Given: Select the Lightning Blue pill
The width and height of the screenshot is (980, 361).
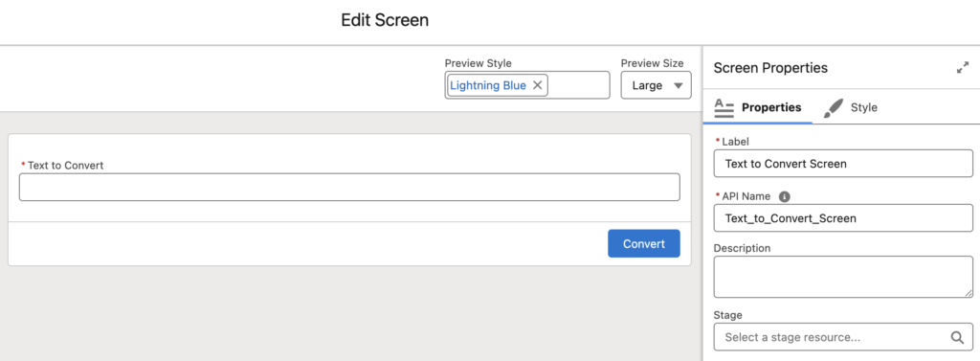Looking at the screenshot, I should click(x=488, y=85).
